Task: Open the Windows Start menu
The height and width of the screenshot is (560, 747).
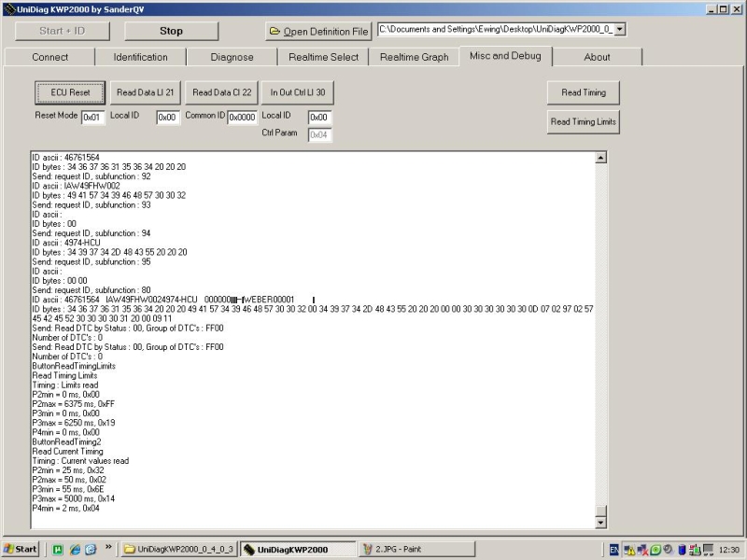Action: pyautogui.click(x=21, y=549)
